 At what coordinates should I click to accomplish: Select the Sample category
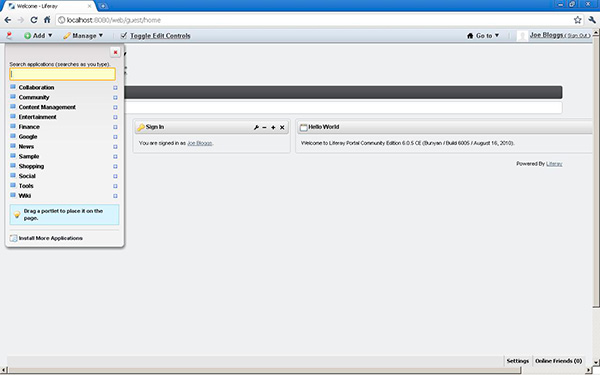pos(29,157)
